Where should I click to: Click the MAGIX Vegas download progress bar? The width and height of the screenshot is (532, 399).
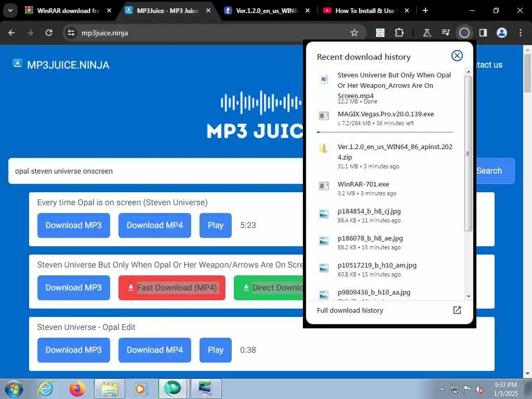coord(385,132)
